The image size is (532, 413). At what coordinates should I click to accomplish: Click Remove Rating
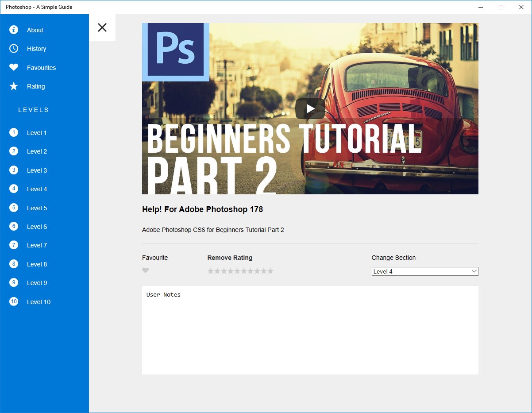coord(230,258)
